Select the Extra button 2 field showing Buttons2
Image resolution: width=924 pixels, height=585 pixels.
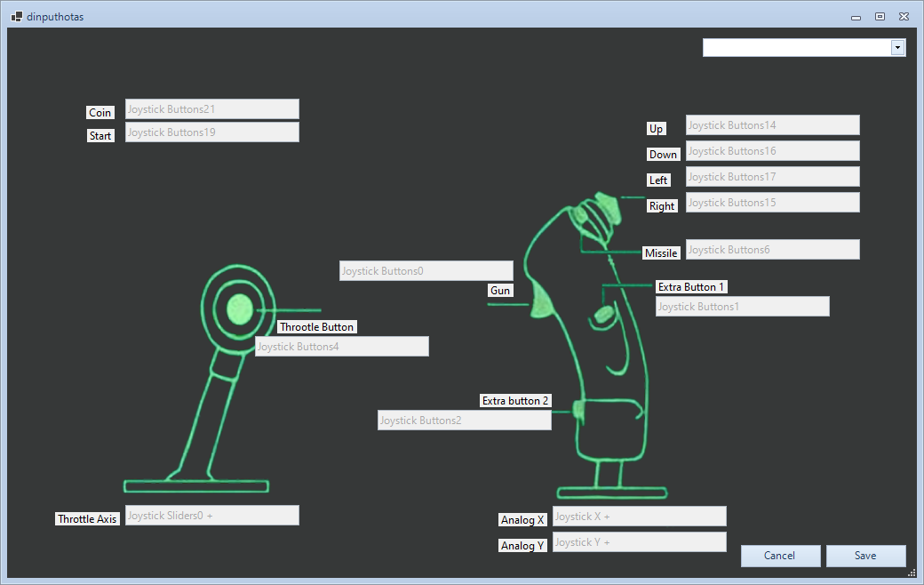coord(465,421)
